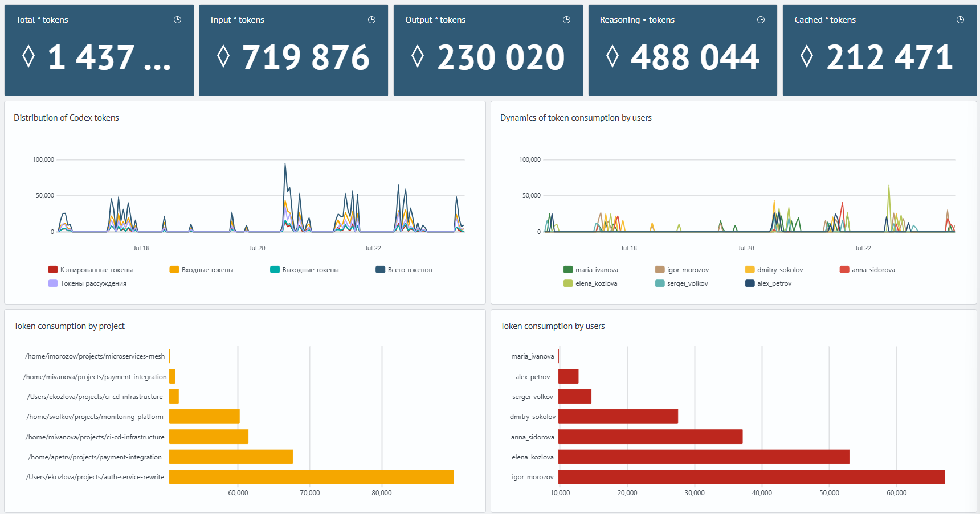Click the orange Входные токены legend swatch
The image size is (980, 514).
[x=174, y=270]
